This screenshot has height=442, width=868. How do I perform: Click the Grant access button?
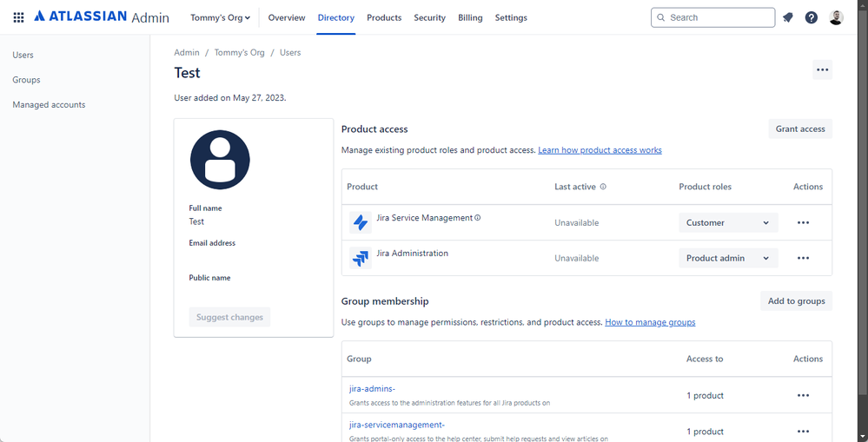(800, 129)
